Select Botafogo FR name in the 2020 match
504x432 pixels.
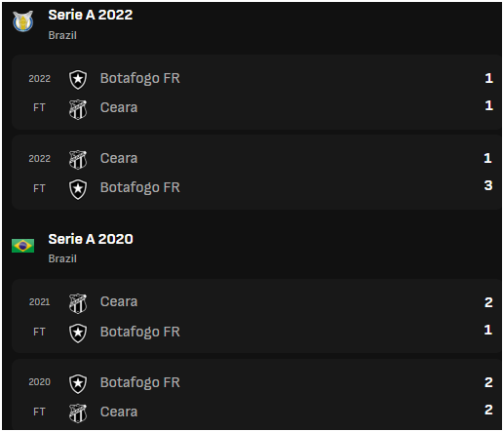click(140, 382)
